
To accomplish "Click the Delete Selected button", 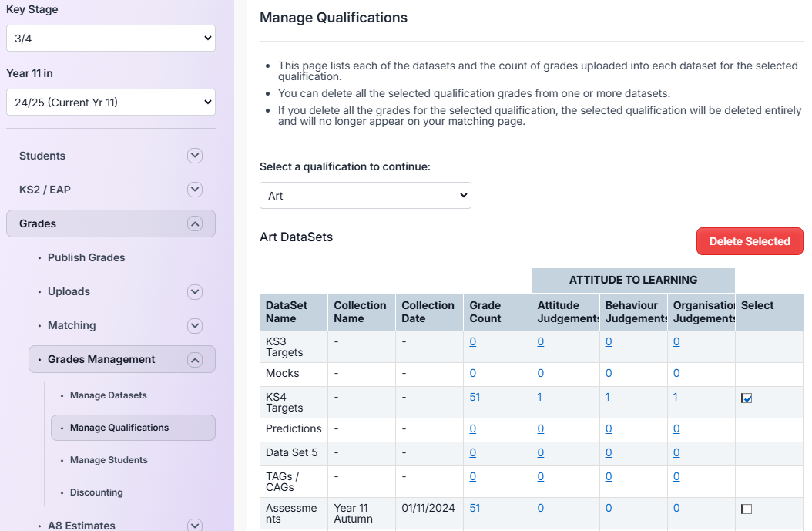I will [x=750, y=241].
